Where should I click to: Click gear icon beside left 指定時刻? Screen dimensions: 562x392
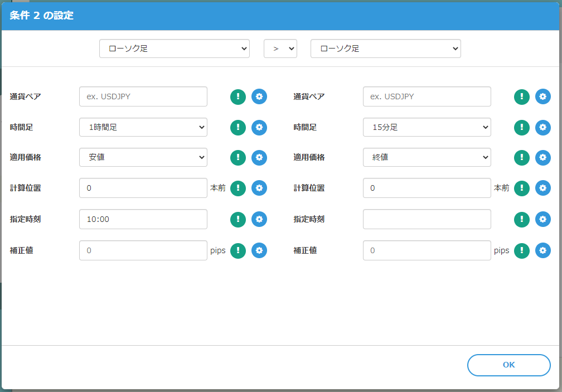259,219
